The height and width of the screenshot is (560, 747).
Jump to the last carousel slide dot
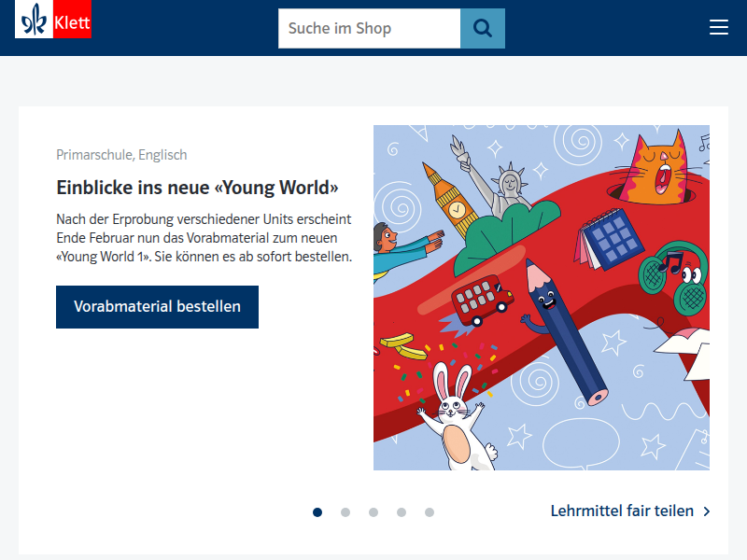pyautogui.click(x=430, y=511)
